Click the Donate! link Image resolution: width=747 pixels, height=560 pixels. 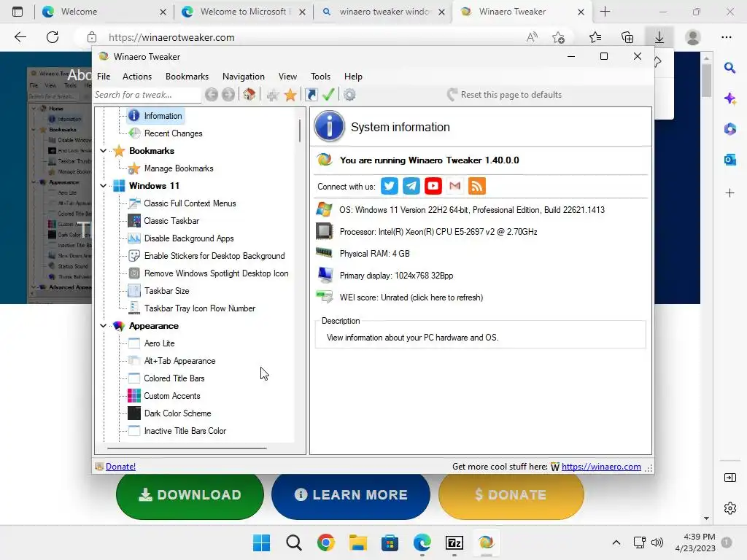[x=120, y=467]
